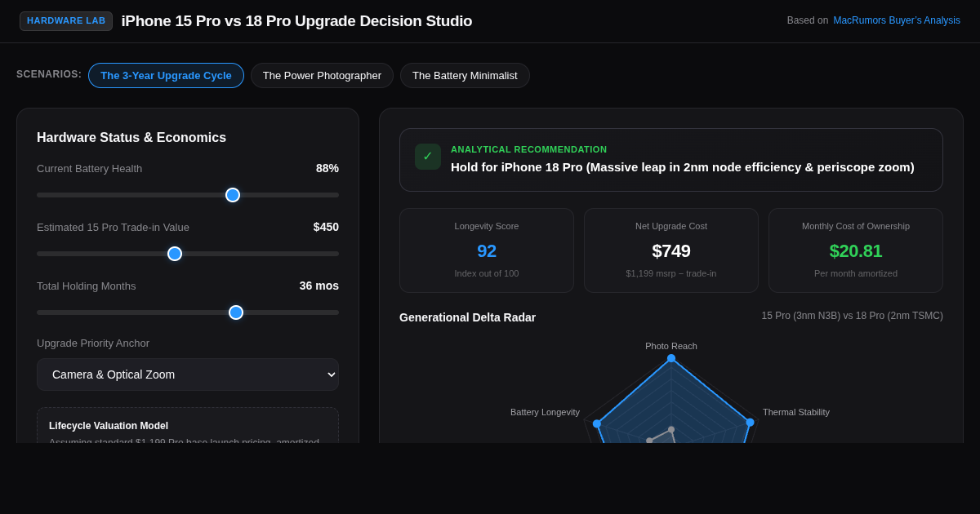Click the Hardware Status & Economics heading

point(131,138)
